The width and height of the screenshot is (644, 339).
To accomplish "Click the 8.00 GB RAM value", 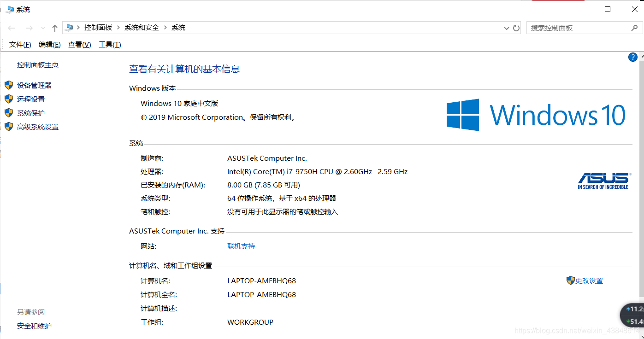I will coord(264,185).
